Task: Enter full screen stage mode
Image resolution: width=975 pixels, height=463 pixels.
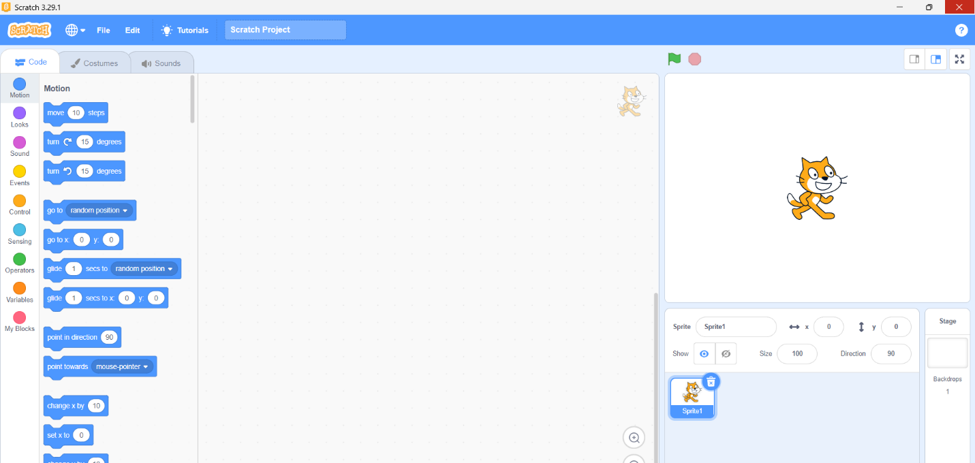Action: (x=959, y=60)
